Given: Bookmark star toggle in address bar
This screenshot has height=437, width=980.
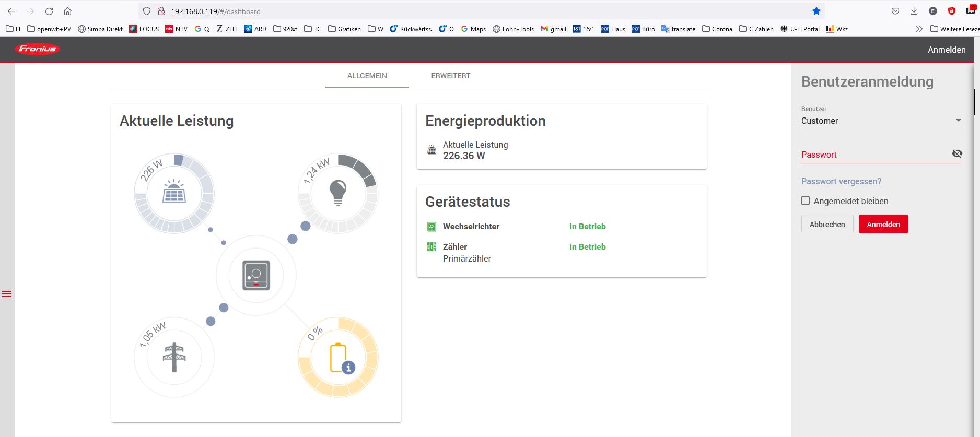Looking at the screenshot, I should [816, 11].
